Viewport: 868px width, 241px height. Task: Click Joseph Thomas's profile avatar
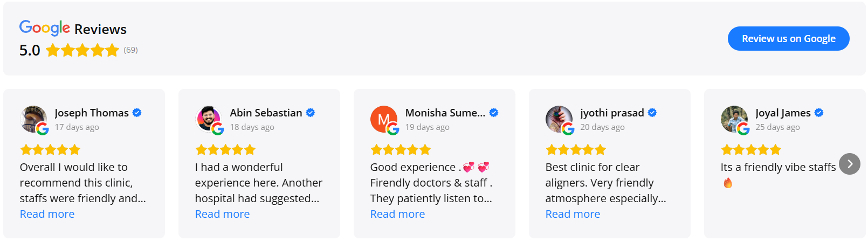click(33, 119)
